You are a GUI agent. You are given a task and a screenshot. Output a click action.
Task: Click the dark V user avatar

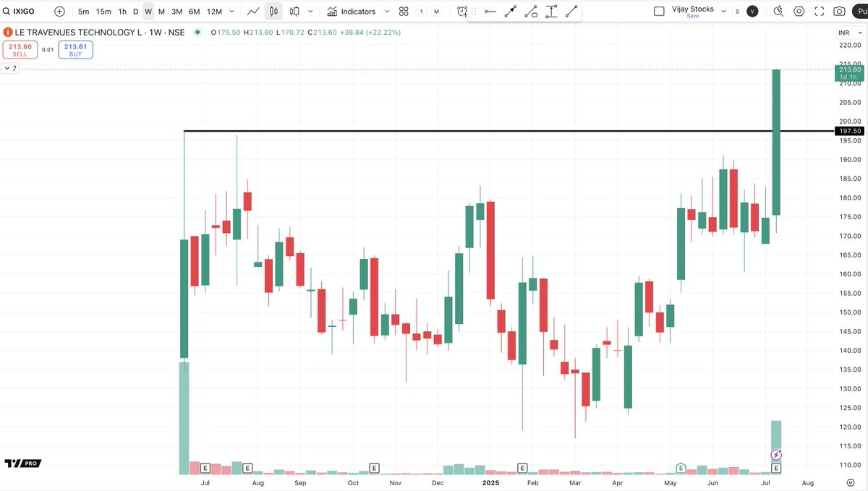click(752, 12)
